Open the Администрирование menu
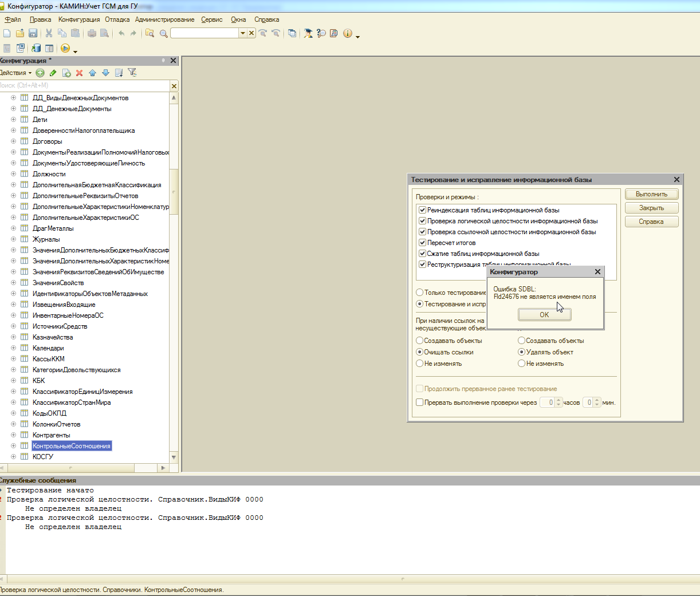 [164, 19]
